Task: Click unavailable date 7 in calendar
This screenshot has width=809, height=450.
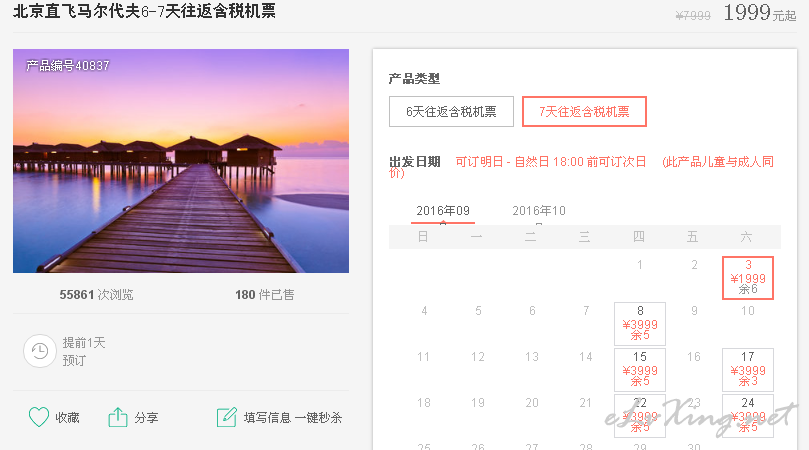Action: [586, 311]
